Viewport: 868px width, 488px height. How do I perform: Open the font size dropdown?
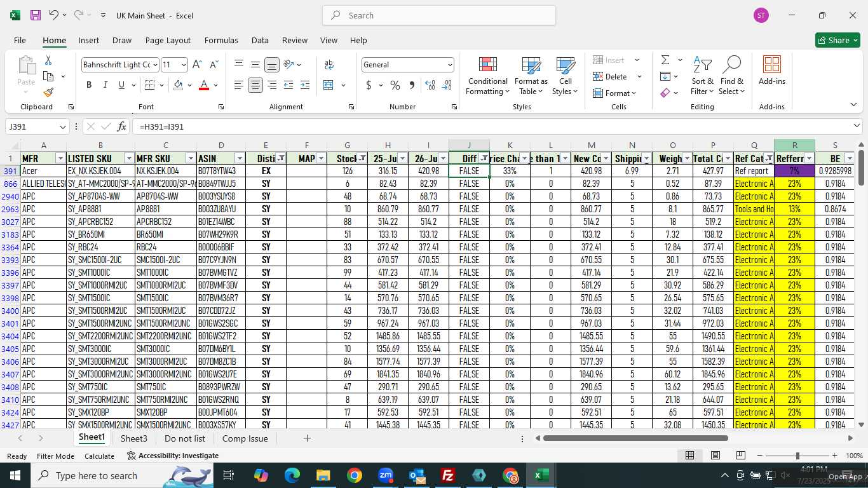184,65
